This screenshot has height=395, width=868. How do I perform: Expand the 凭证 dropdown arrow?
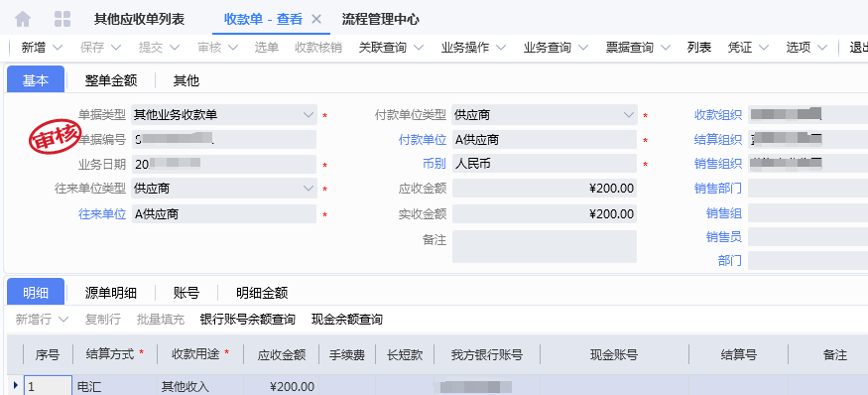coord(764,48)
